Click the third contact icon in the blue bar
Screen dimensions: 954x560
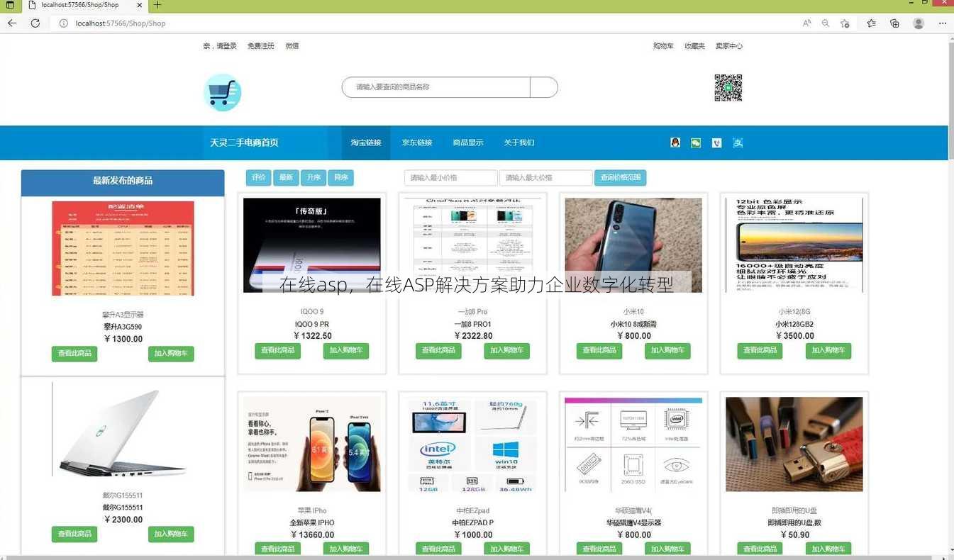click(717, 142)
